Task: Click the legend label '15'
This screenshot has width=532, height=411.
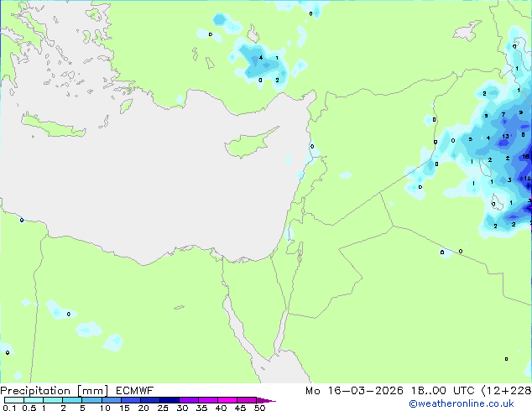Action: (x=124, y=408)
